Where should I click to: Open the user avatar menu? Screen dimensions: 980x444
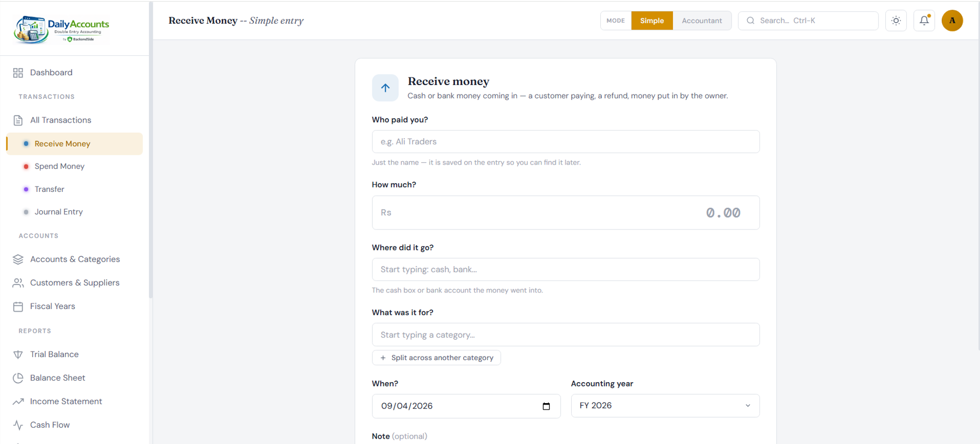pyautogui.click(x=952, y=20)
